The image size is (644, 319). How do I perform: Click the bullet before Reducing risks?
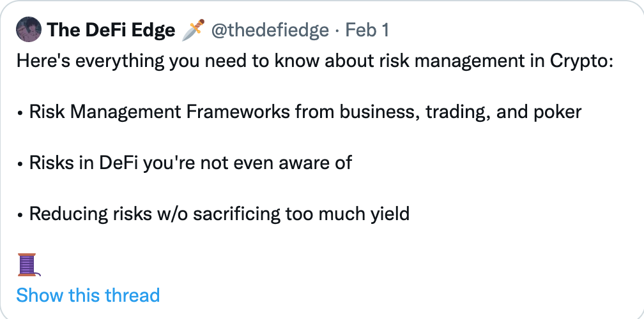tap(19, 215)
